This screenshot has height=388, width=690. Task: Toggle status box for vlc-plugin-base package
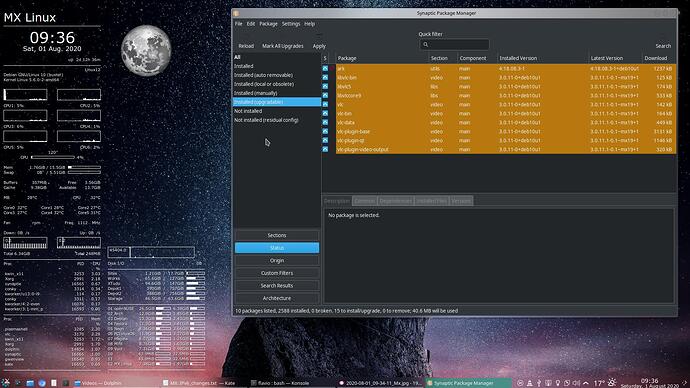tap(325, 132)
